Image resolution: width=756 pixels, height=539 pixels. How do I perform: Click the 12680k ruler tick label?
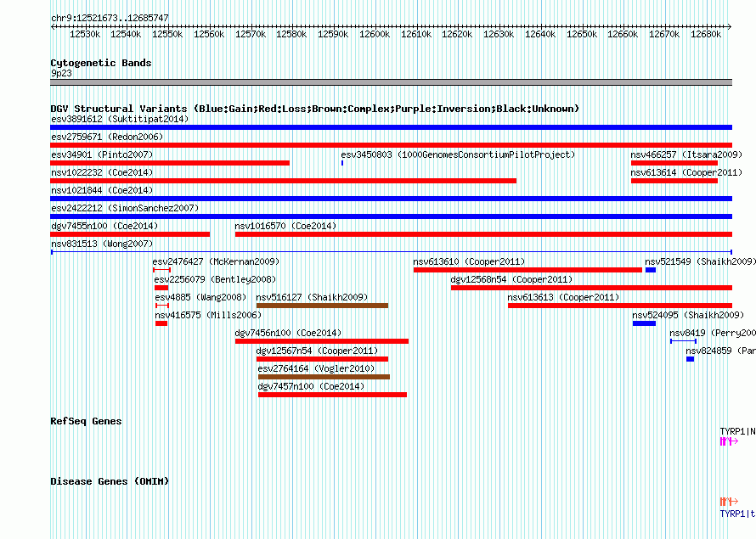[705, 34]
